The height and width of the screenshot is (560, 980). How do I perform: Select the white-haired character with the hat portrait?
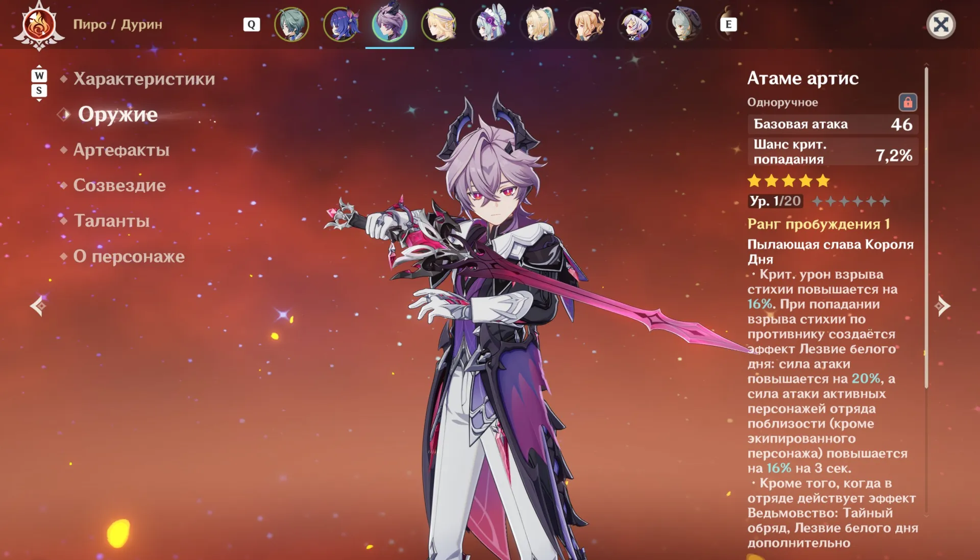[x=636, y=24]
